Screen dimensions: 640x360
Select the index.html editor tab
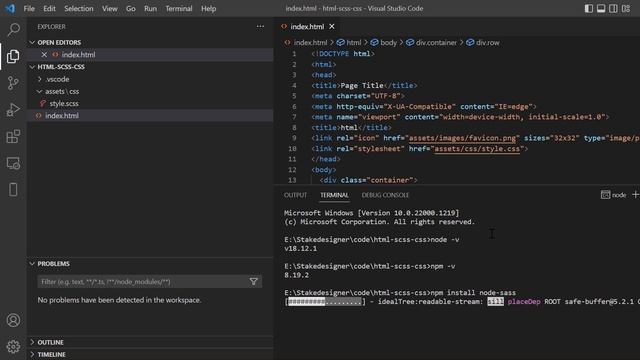tap(307, 27)
